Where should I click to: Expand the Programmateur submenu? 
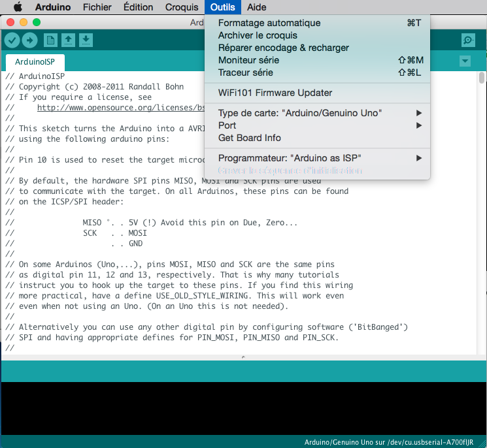[x=317, y=158]
